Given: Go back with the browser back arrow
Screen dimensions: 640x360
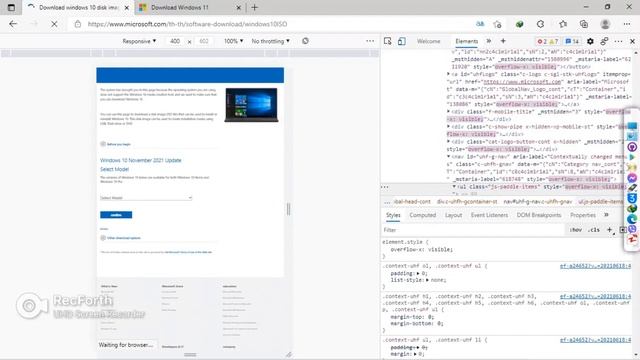Looking at the screenshot, I should pos(13,24).
